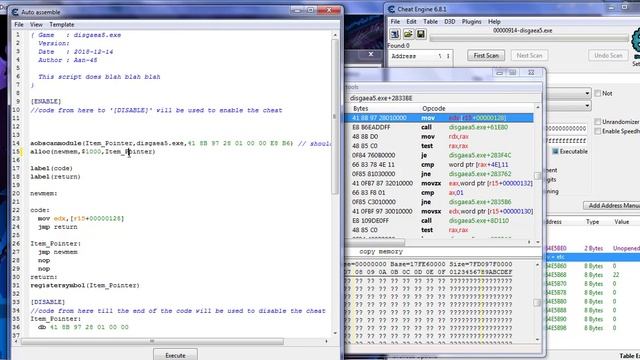This screenshot has width=640, height=360.
Task: Click the Next Scan button
Action: 529,56
